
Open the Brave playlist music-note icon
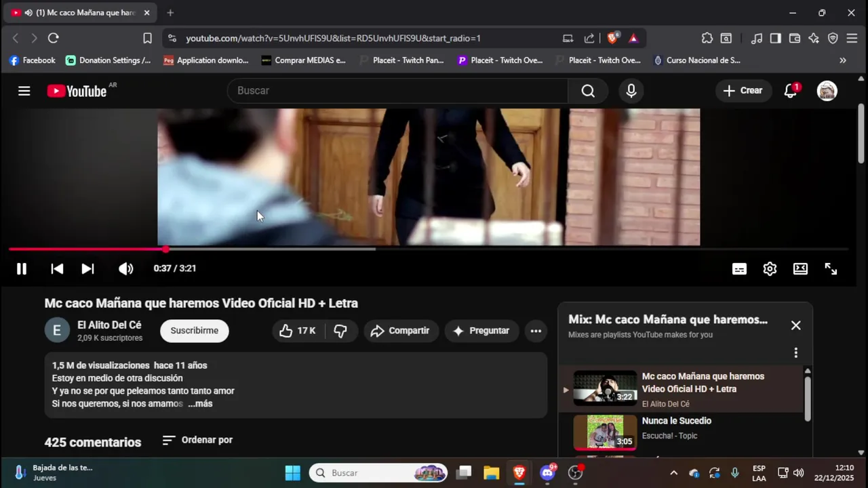coord(757,39)
